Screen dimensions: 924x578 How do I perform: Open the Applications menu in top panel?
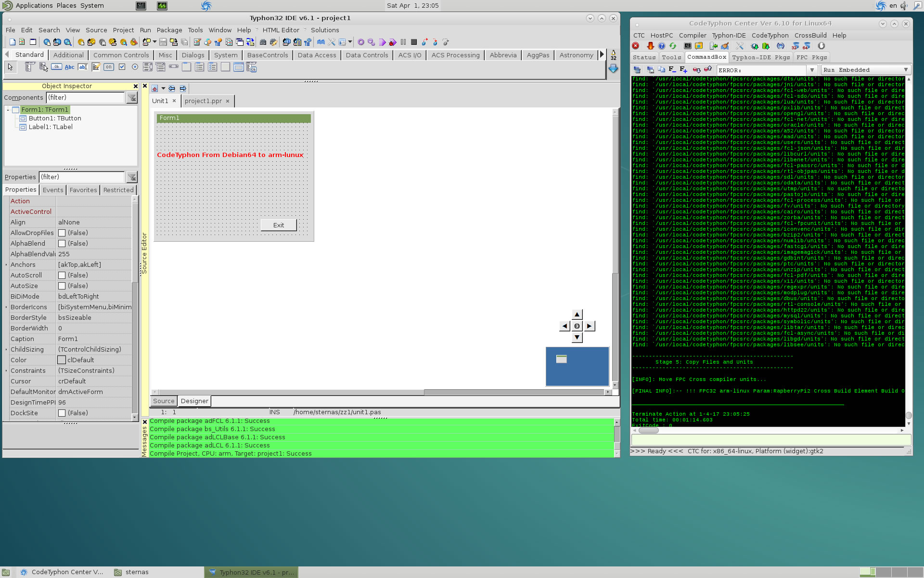[x=34, y=5]
